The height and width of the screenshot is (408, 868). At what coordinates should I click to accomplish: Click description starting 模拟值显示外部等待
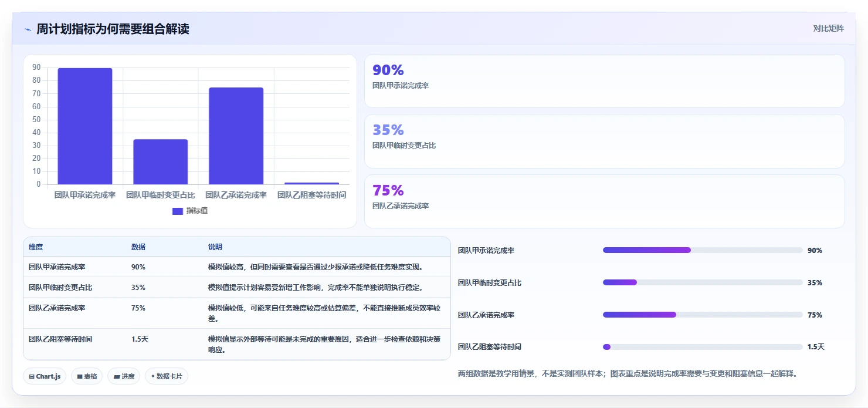point(324,345)
